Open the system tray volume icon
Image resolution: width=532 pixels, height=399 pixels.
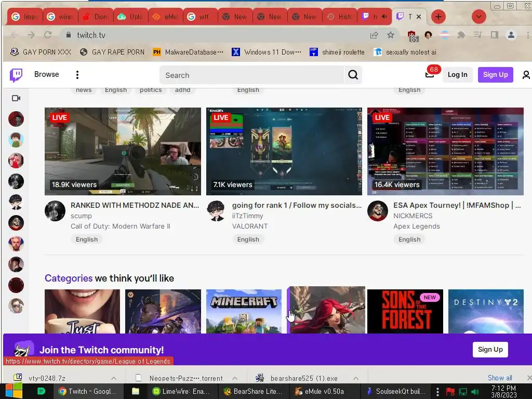pos(475,392)
